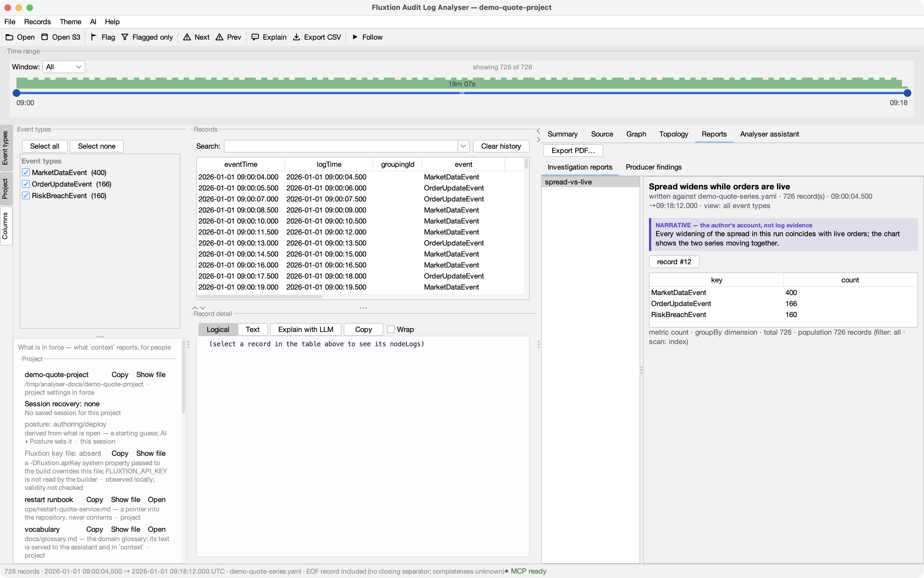This screenshot has height=578, width=924.
Task: Open the File menu
Action: pos(10,22)
